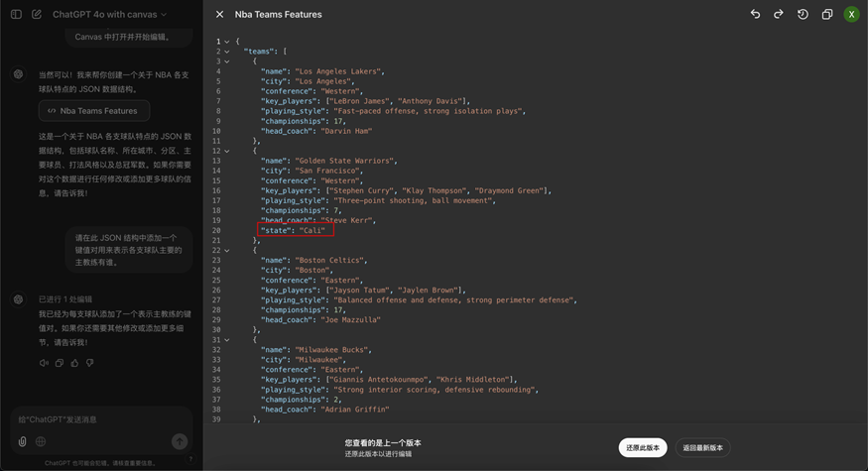
Task: Click the "Joe Mazzulla" head coach value
Action: pyautogui.click(x=350, y=320)
